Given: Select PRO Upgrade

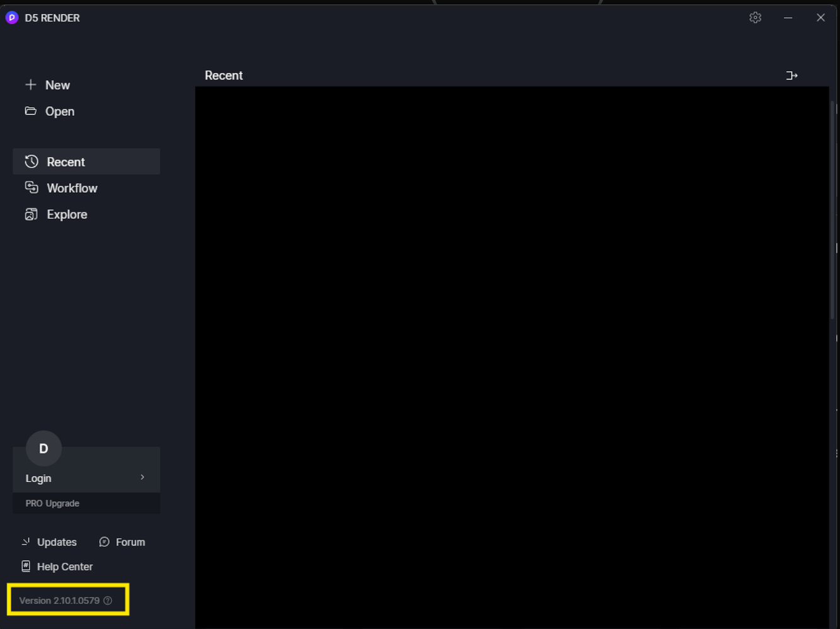Looking at the screenshot, I should pos(52,503).
